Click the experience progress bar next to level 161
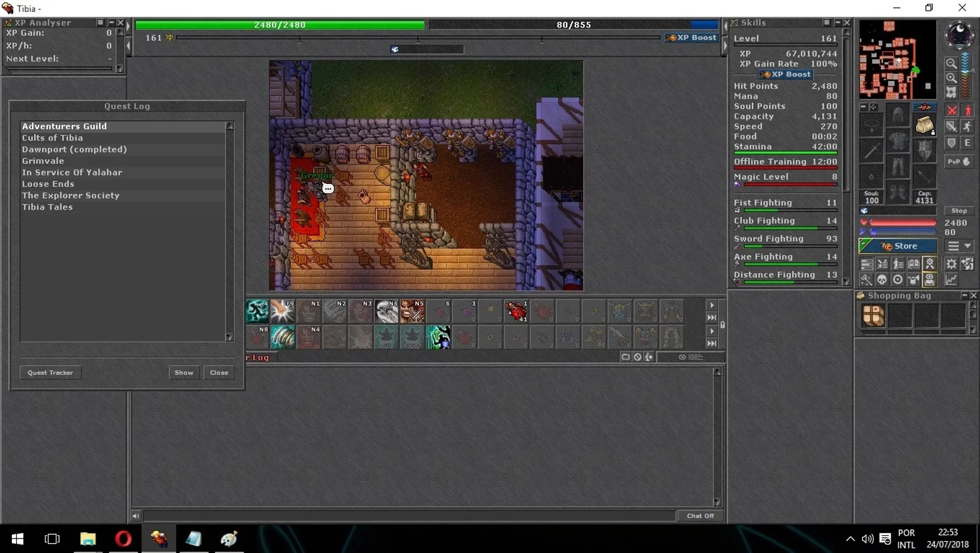 tap(418, 38)
